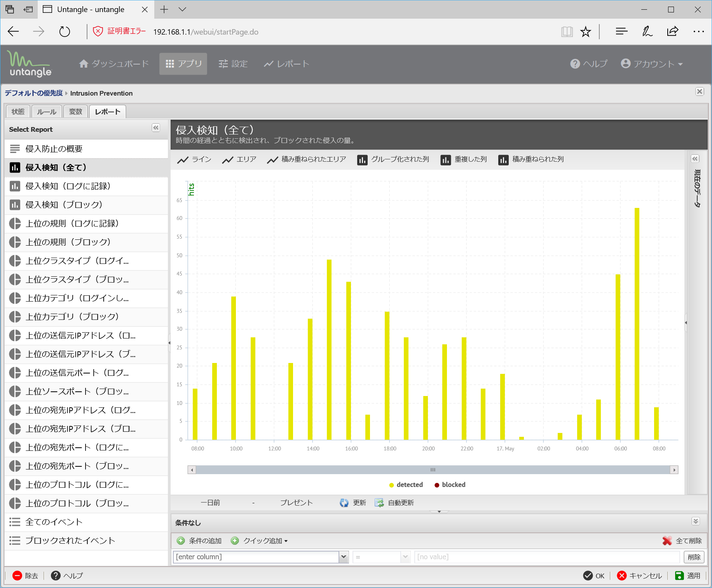Screen dimensions: 712x588
Task: Click the 適用 apply button
Action: 688,576
